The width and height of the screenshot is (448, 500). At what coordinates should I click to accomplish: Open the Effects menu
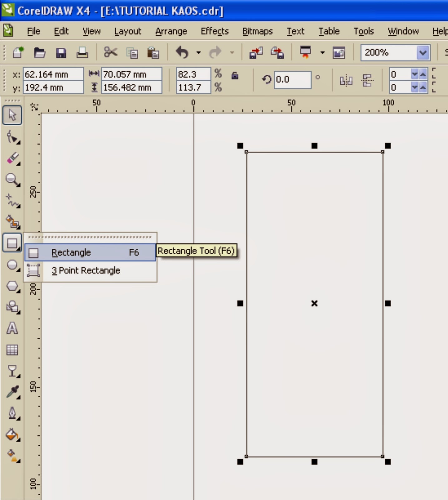[215, 31]
